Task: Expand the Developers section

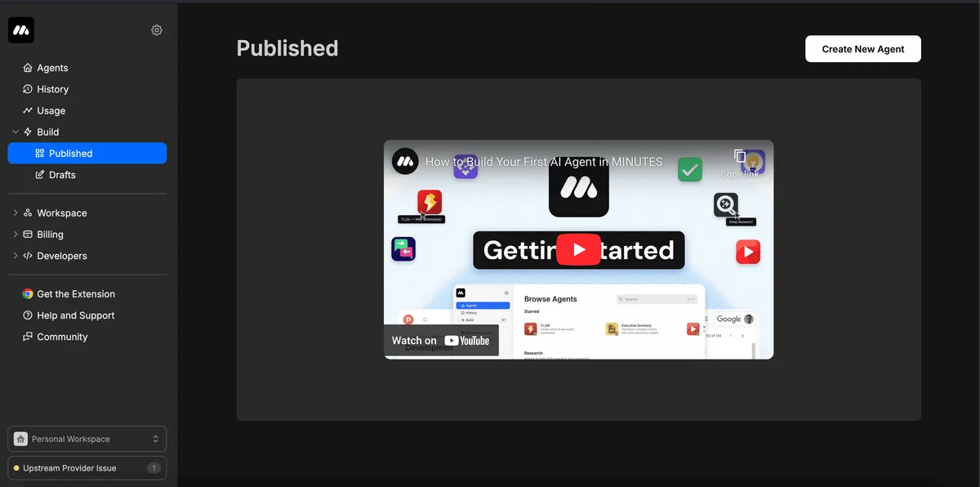Action: coord(16,256)
